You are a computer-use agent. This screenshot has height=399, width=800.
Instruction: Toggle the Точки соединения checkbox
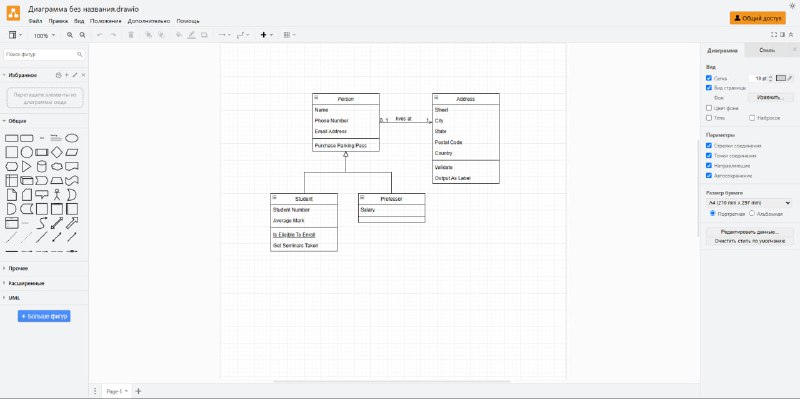(709, 156)
